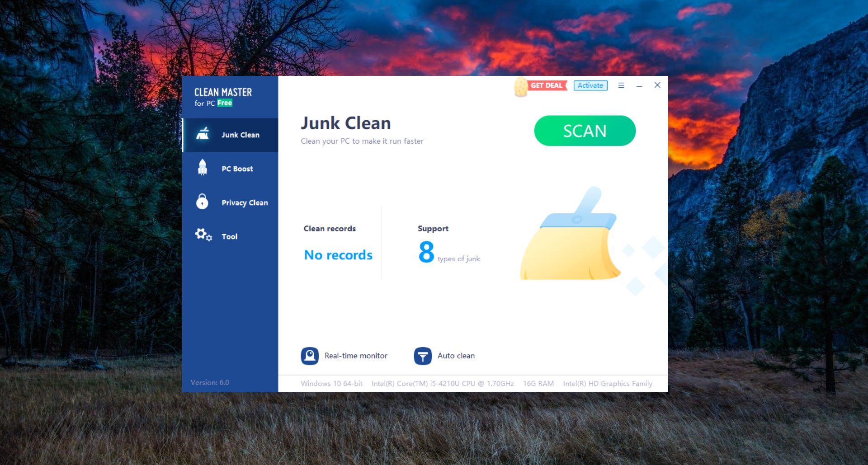The image size is (868, 465).
Task: Click the No records text
Action: point(338,254)
